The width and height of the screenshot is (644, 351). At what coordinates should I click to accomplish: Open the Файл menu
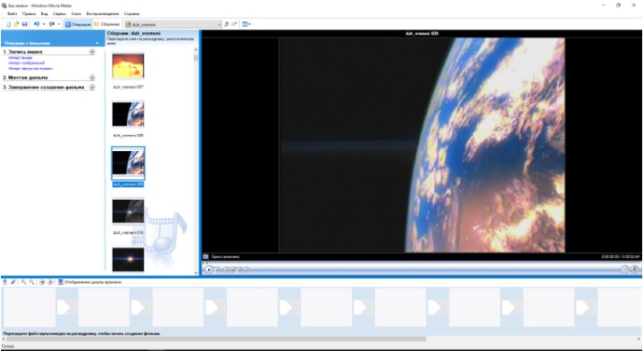(12, 13)
